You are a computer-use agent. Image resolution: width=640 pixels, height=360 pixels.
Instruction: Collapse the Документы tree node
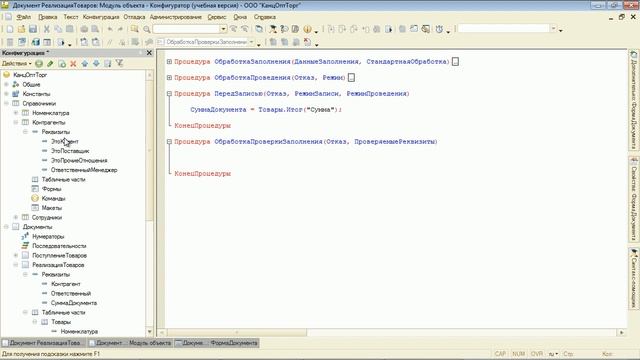click(x=6, y=227)
